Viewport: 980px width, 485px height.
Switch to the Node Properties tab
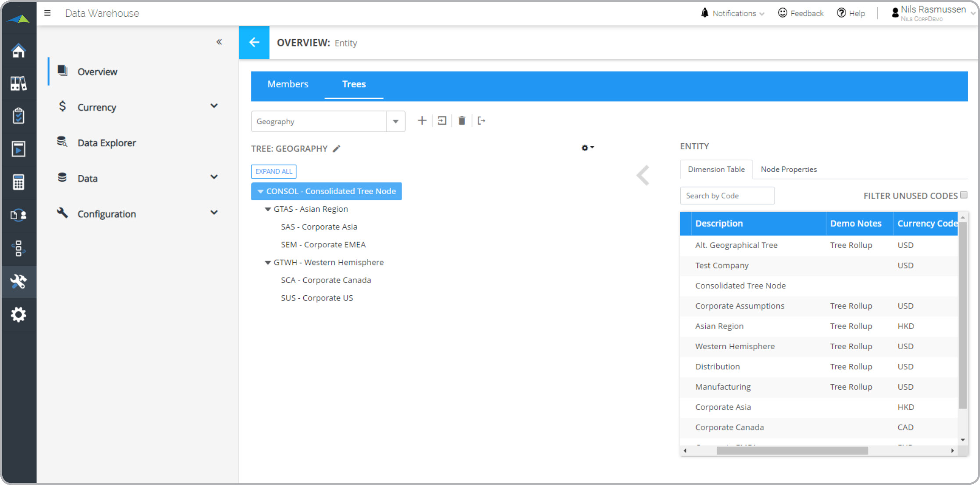(x=790, y=169)
